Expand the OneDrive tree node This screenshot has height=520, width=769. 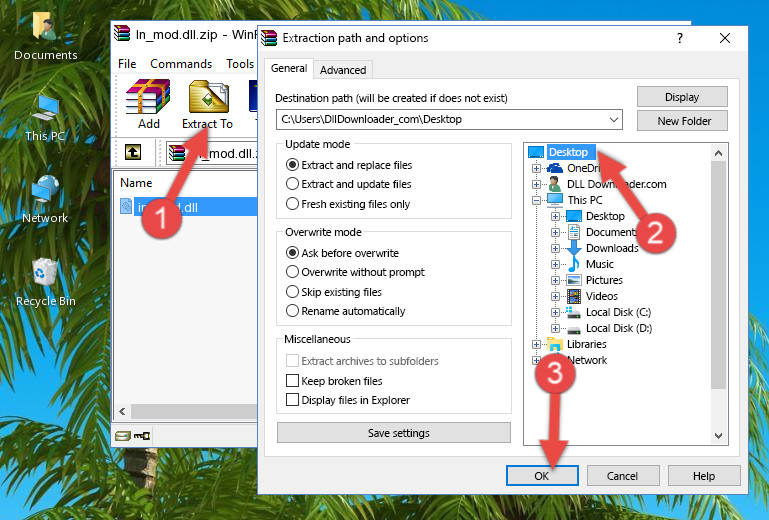(536, 169)
